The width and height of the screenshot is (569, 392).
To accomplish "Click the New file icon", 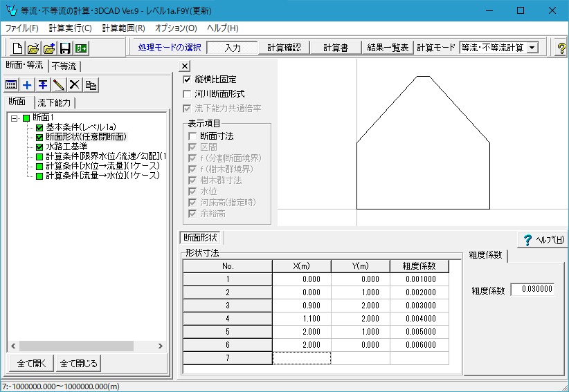I will click(17, 48).
